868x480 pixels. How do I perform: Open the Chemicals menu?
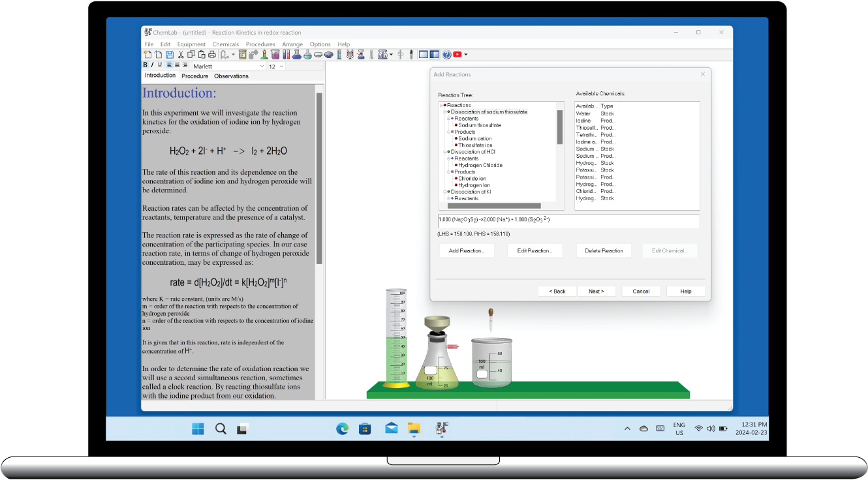pos(226,44)
